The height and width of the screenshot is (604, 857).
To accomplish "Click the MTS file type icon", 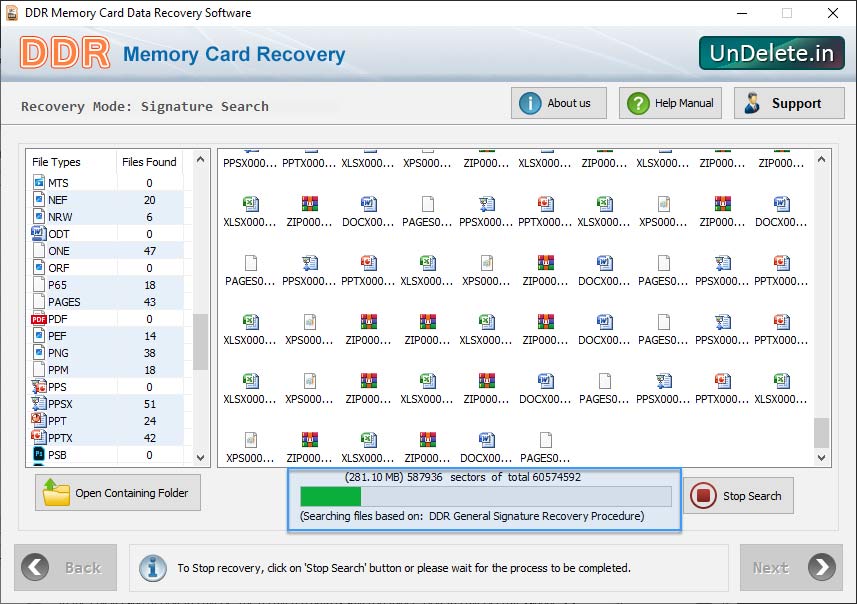I will 39,183.
